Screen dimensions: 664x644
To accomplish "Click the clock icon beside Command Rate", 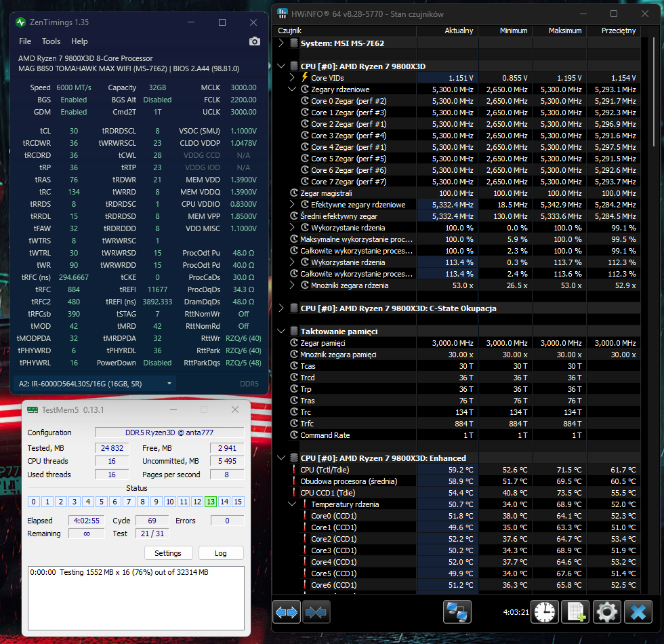I will pyautogui.click(x=294, y=435).
